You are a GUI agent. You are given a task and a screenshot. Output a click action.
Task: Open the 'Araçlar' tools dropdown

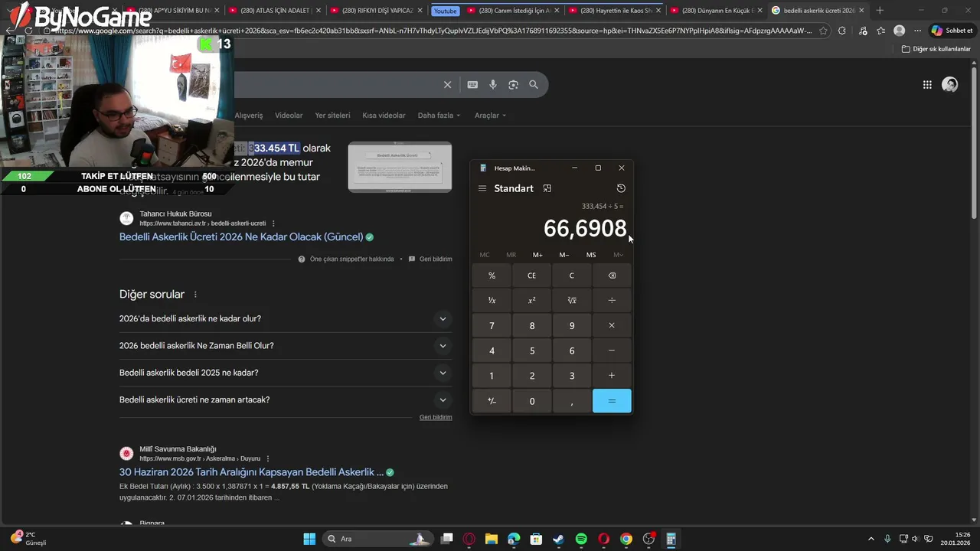point(490,116)
